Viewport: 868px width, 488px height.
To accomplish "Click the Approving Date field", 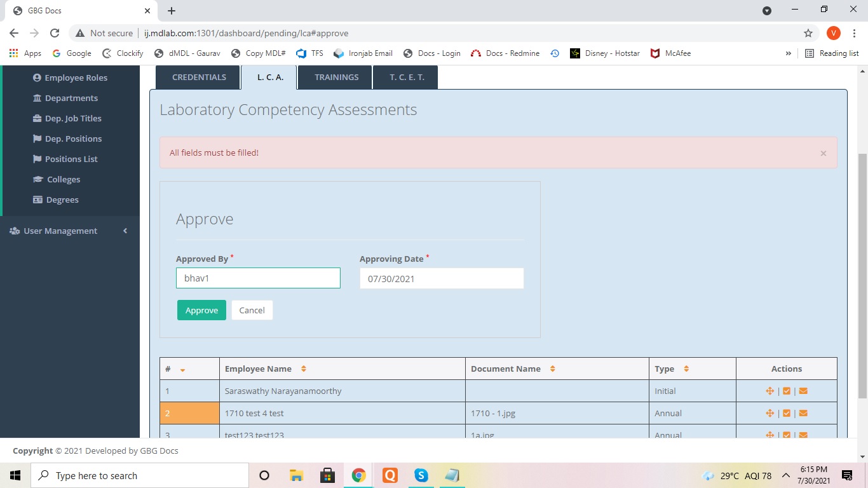I will [x=441, y=278].
